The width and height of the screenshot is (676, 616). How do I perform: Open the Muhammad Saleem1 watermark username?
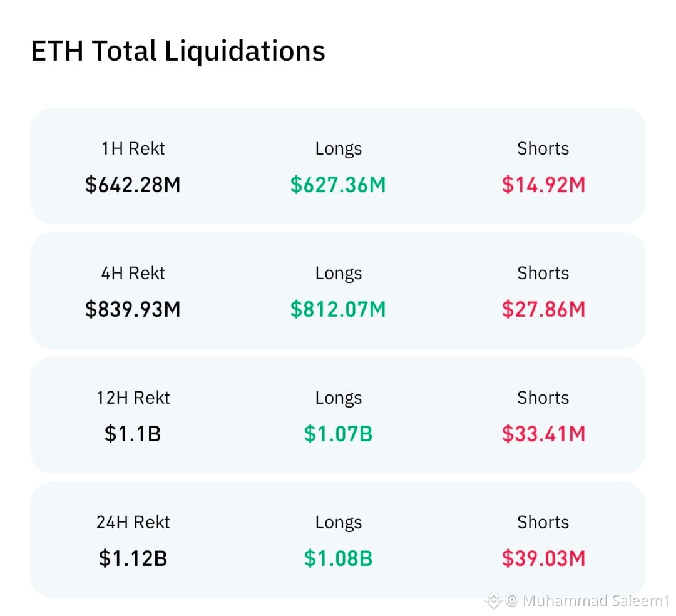pyautogui.click(x=597, y=600)
